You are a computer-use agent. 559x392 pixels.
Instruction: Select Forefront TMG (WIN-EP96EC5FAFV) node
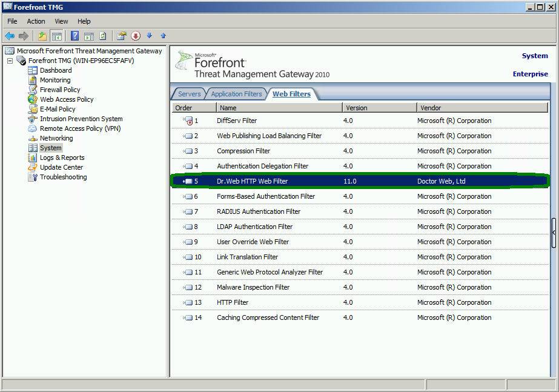pyautogui.click(x=81, y=61)
